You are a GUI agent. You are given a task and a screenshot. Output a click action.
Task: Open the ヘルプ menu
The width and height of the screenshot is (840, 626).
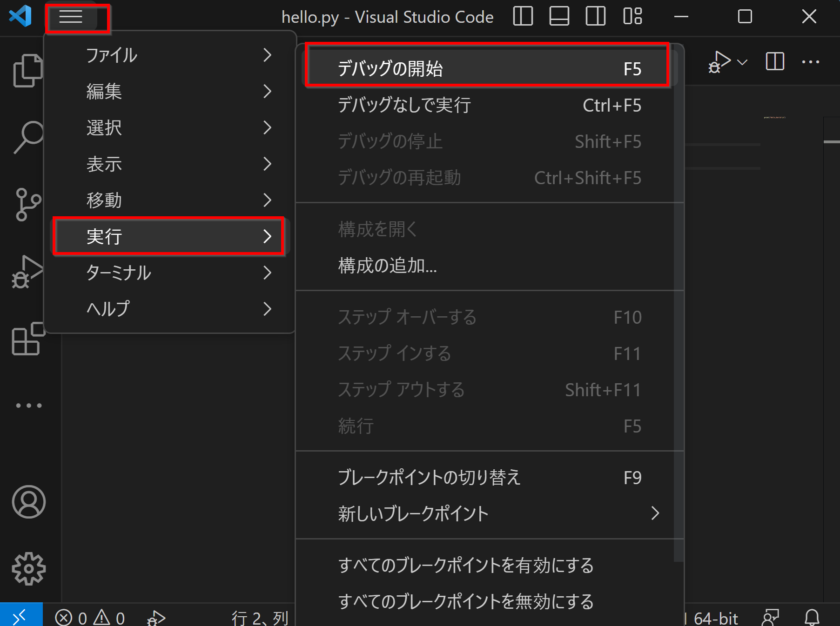tap(170, 309)
